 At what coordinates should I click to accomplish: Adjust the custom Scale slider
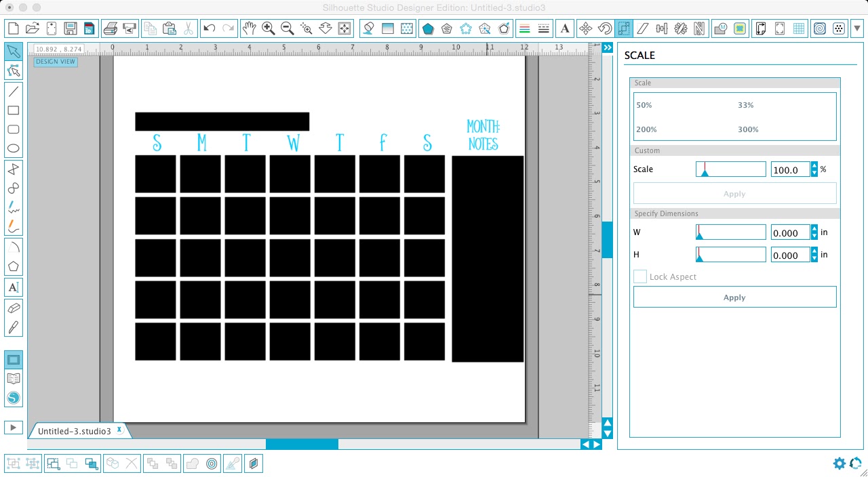(x=730, y=169)
